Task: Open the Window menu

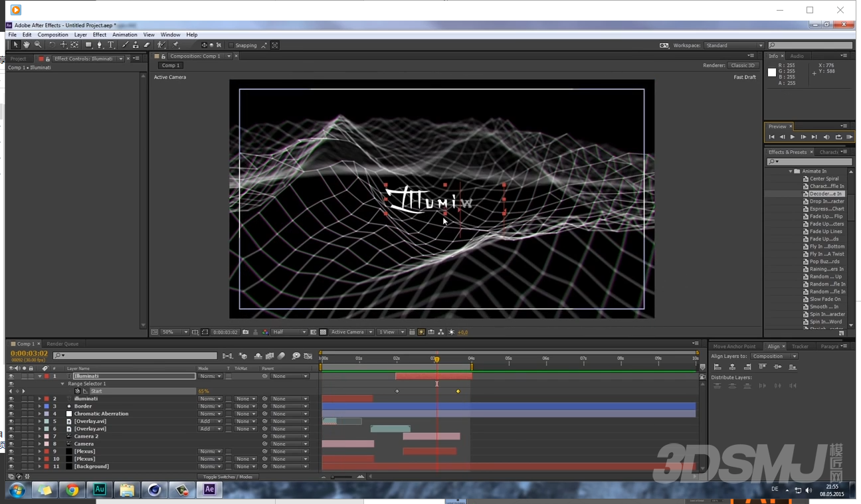Action: pos(170,35)
